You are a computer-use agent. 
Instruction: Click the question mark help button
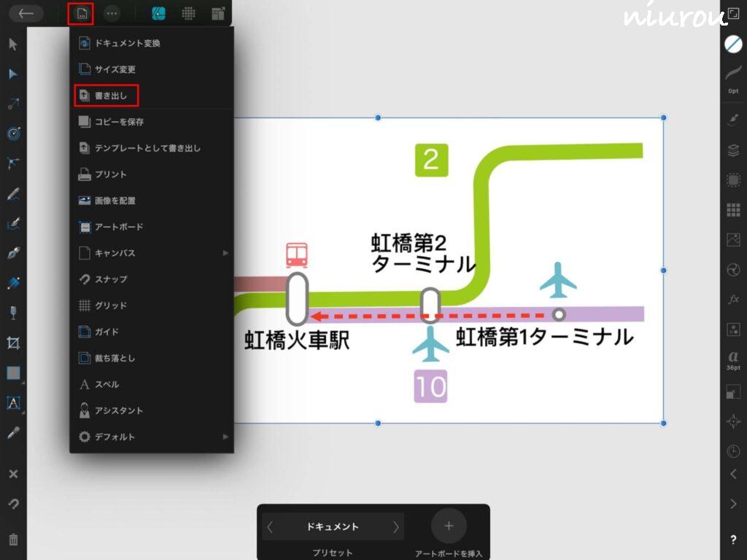(x=733, y=540)
